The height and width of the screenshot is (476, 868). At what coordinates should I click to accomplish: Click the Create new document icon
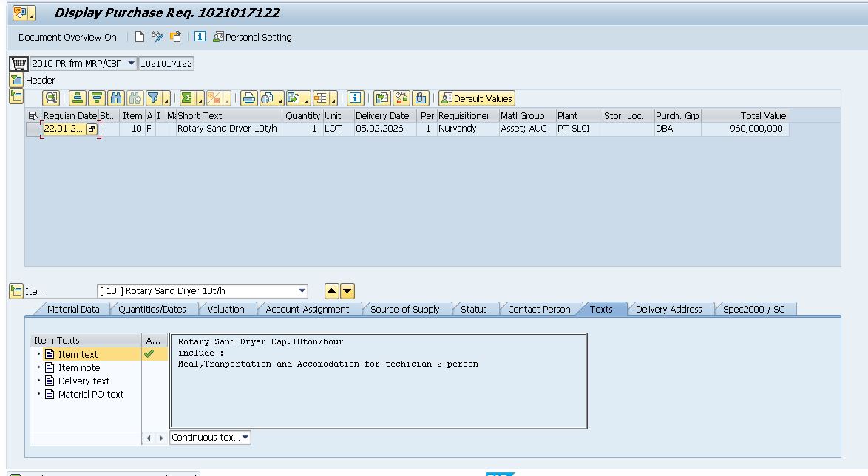tap(140, 37)
